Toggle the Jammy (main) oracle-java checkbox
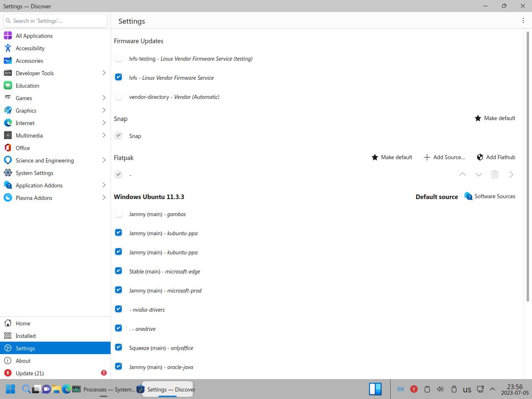 point(119,367)
